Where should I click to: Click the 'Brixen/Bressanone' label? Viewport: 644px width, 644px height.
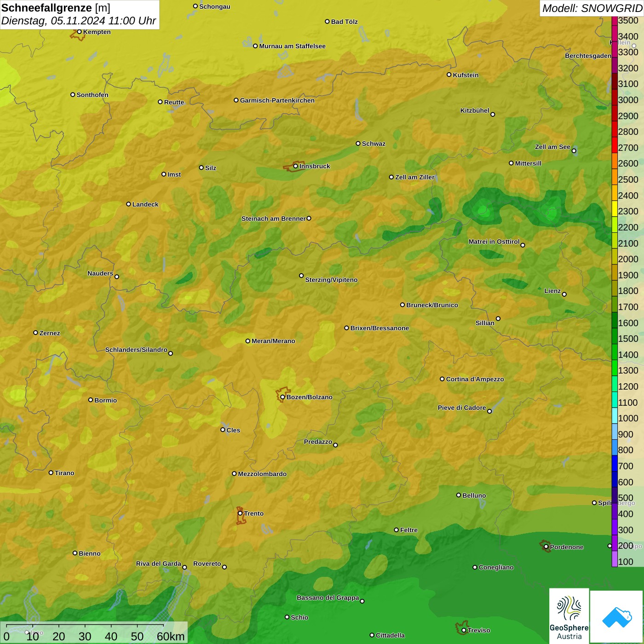[380, 328]
